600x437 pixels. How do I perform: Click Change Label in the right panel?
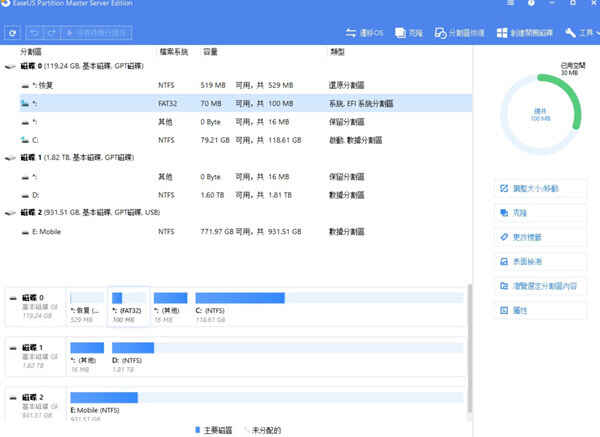coord(540,237)
